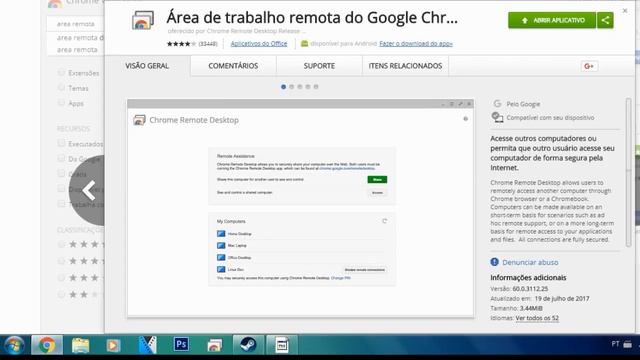Open the media player taskbar icon

point(113,345)
